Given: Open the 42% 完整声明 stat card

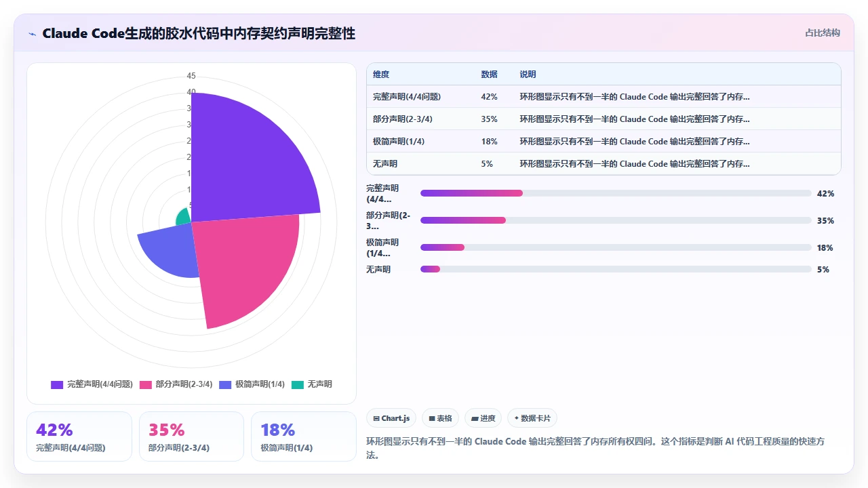Looking at the screenshot, I should 79,436.
